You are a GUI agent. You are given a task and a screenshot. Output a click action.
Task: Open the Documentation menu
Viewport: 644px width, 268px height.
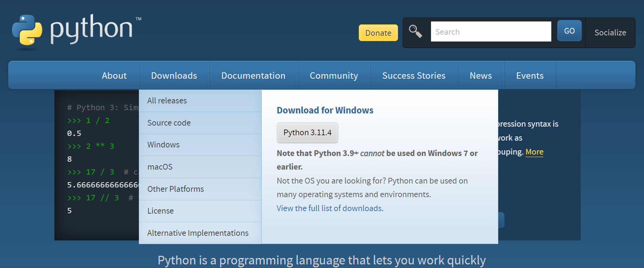pos(253,75)
